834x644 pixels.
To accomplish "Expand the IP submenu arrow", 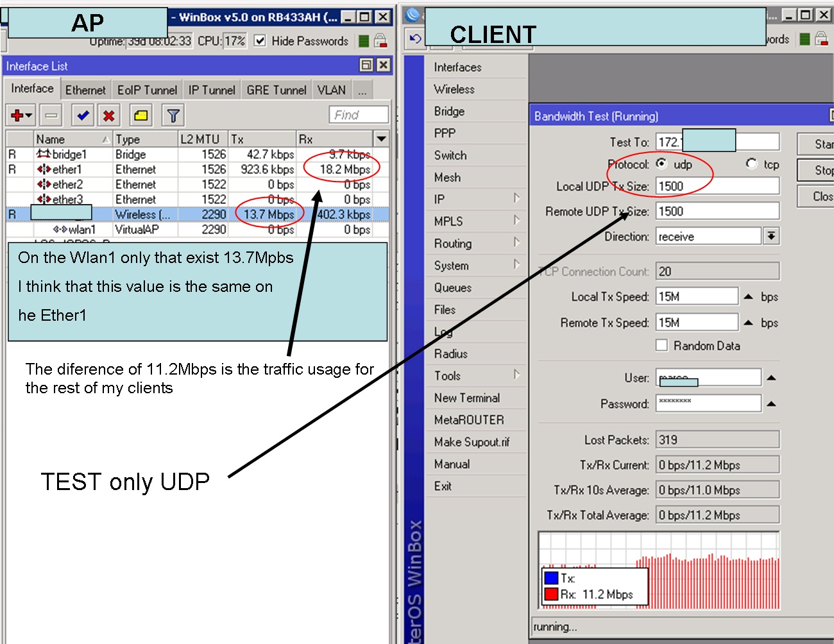I will 516,198.
